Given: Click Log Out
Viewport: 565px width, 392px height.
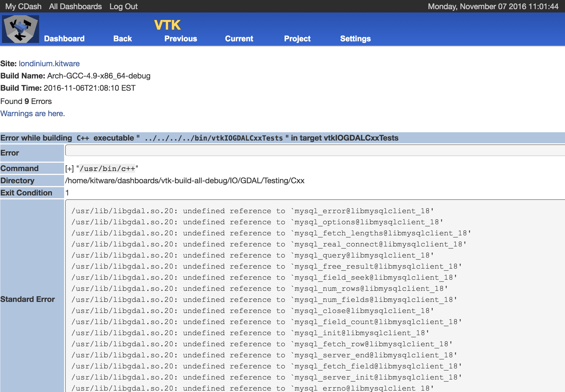Looking at the screenshot, I should pos(123,6).
